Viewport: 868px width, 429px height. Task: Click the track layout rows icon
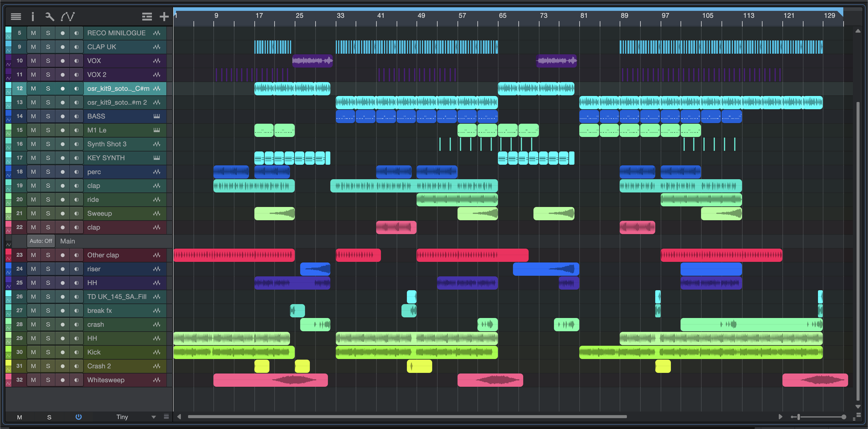[147, 16]
